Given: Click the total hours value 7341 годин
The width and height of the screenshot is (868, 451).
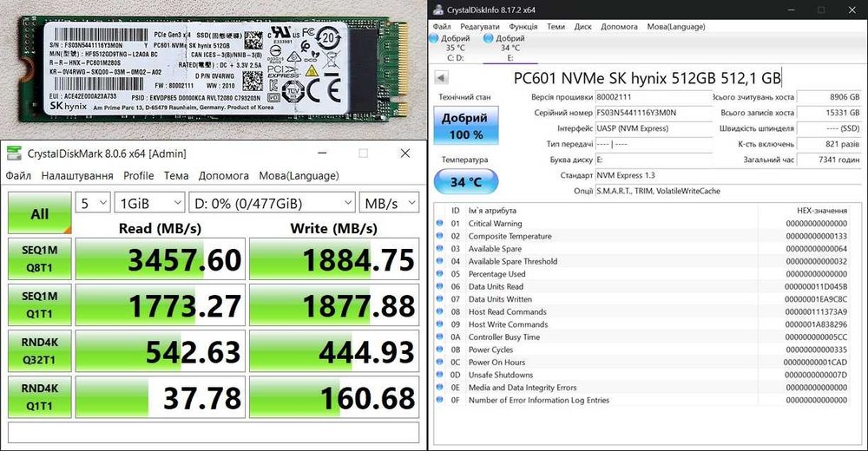Looking at the screenshot, I should [829, 160].
